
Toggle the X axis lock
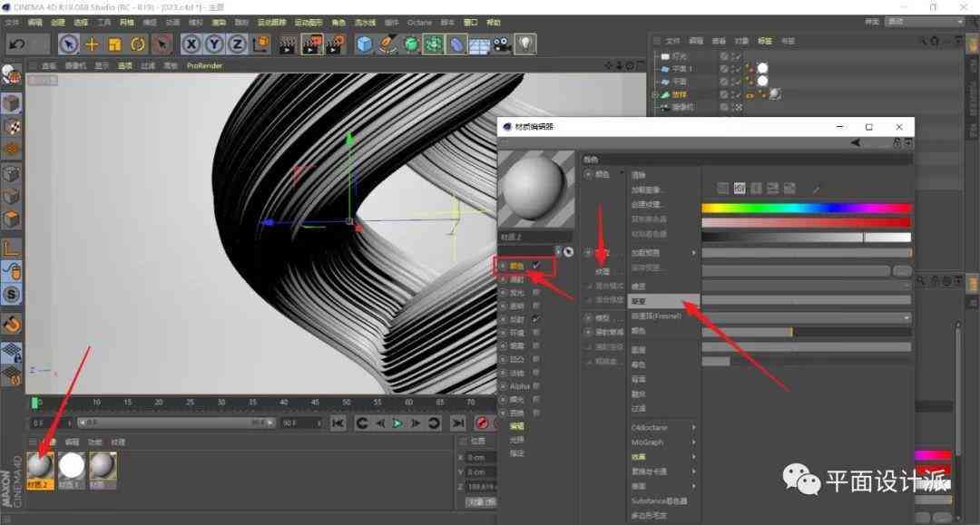pos(191,44)
